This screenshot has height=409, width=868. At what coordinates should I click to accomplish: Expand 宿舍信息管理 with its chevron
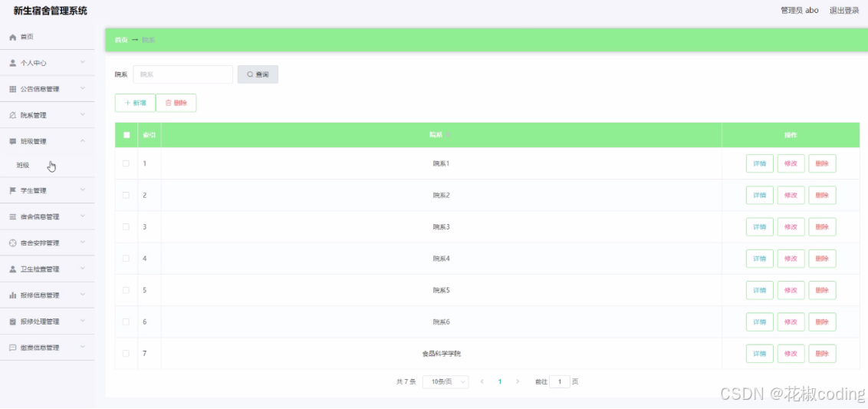pyautogui.click(x=83, y=216)
